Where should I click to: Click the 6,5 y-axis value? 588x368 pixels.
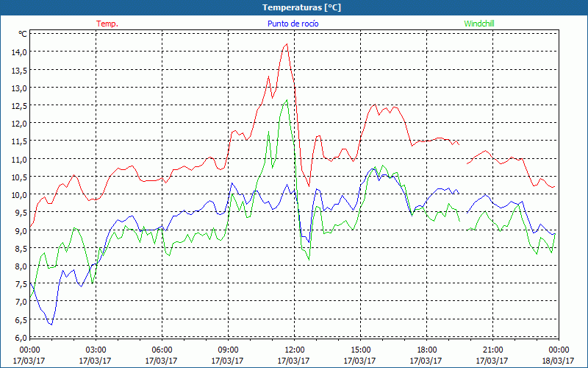point(21,320)
